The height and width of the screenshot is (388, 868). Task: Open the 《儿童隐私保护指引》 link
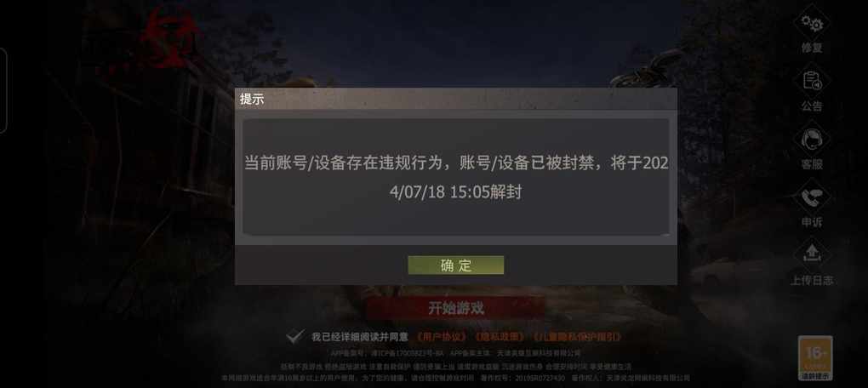tap(578, 337)
